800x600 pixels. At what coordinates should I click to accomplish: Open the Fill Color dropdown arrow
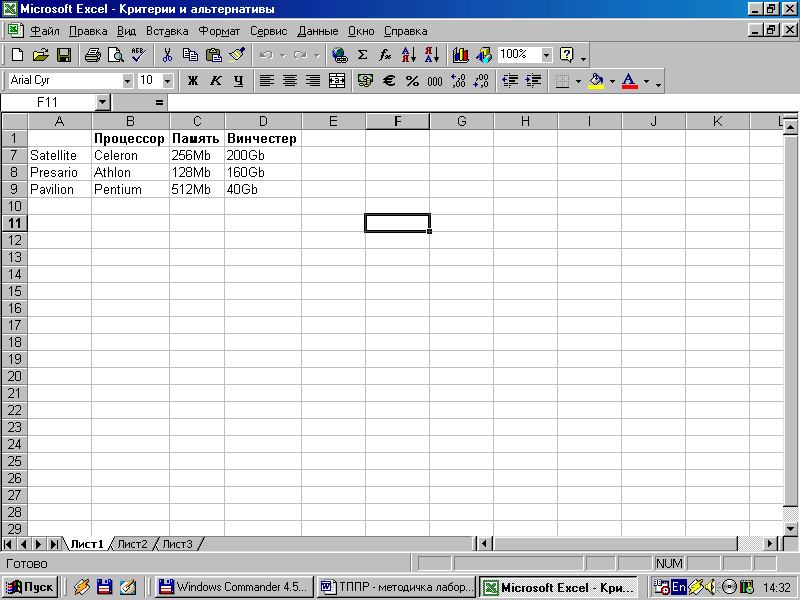612,81
